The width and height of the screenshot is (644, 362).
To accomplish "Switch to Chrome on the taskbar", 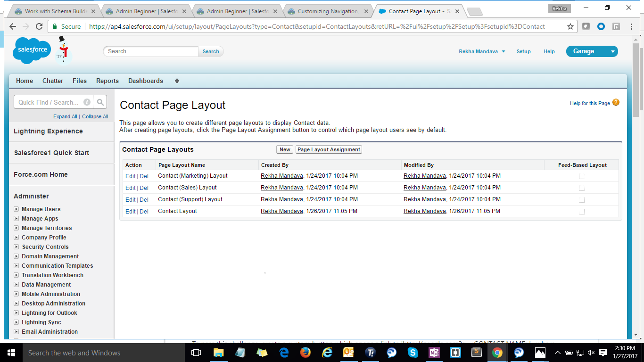I will click(x=497, y=353).
